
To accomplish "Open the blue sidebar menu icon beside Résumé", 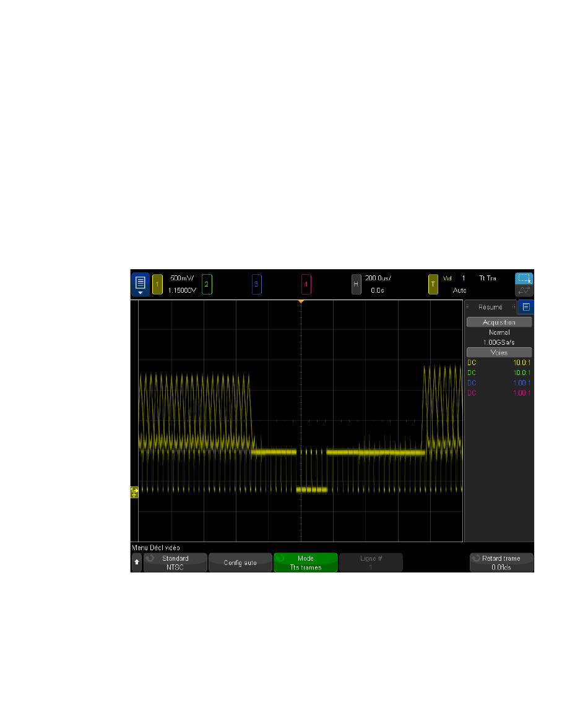I will pyautogui.click(x=526, y=307).
